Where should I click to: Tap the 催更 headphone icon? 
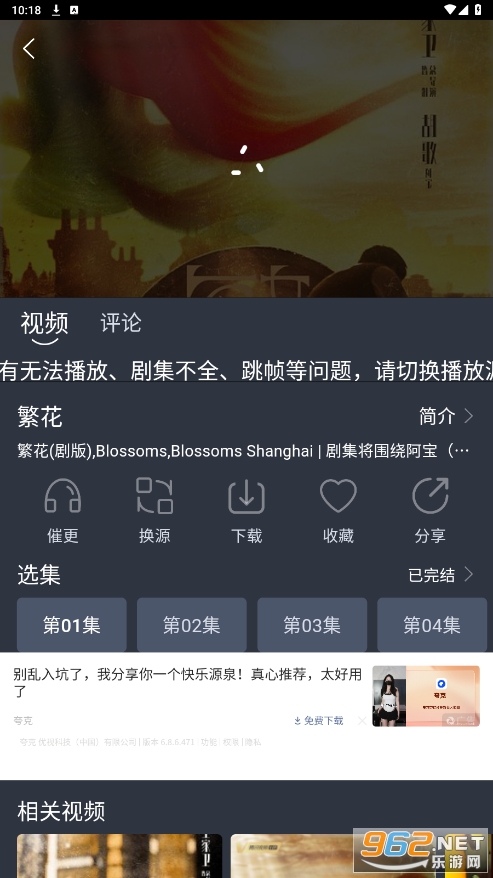coord(62,496)
